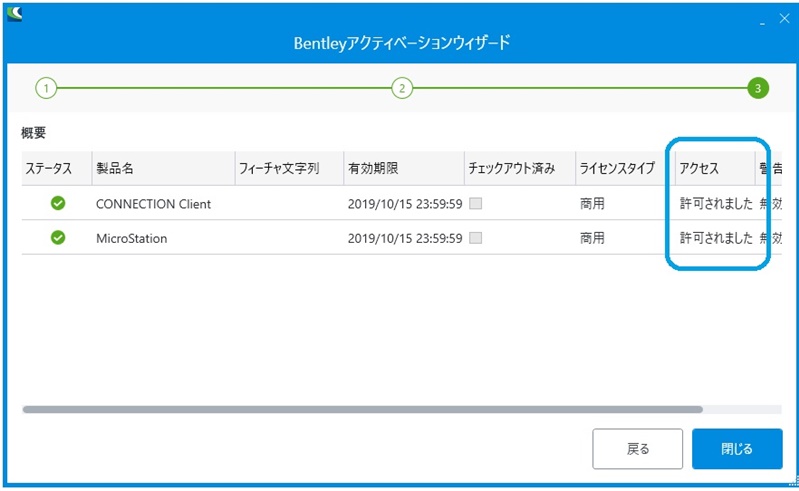Go to wizard step 1 circle
Image resolution: width=799 pixels, height=491 pixels.
click(46, 88)
